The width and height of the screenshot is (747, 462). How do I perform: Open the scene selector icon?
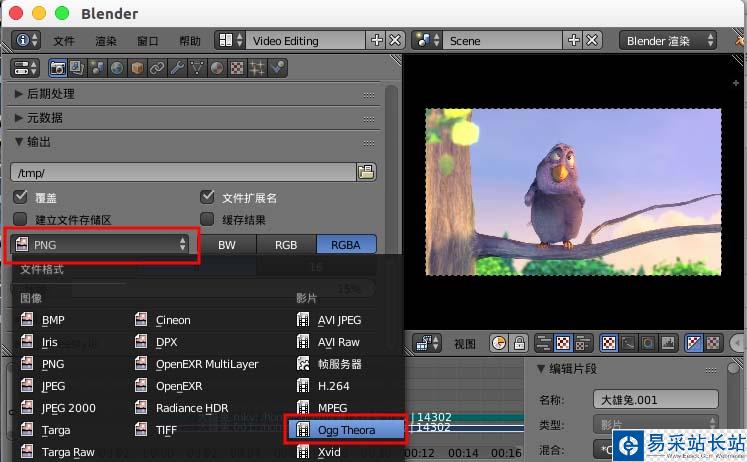pyautogui.click(x=427, y=40)
